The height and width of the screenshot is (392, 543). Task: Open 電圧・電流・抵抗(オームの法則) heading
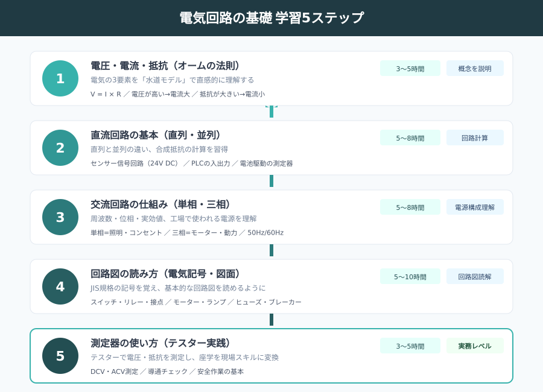167,66
